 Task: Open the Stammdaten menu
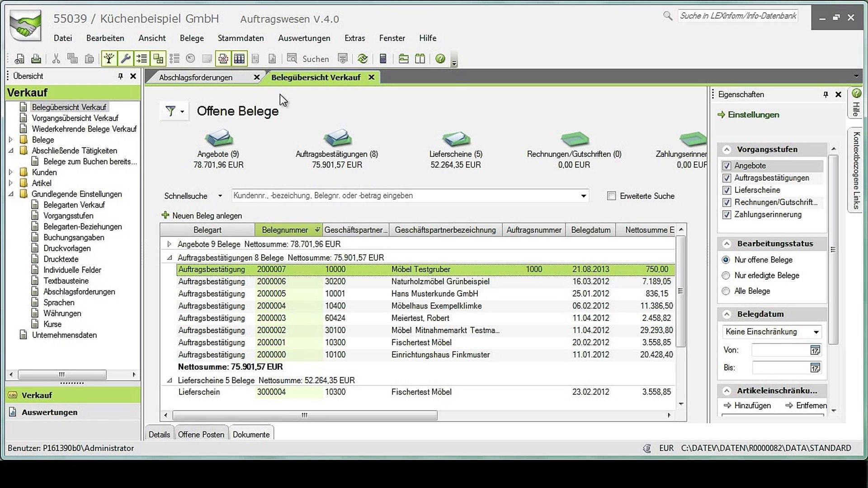[x=241, y=38]
